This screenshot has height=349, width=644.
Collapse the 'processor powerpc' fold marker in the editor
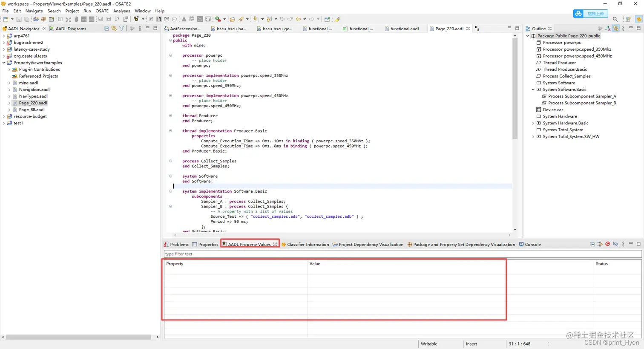pos(170,55)
